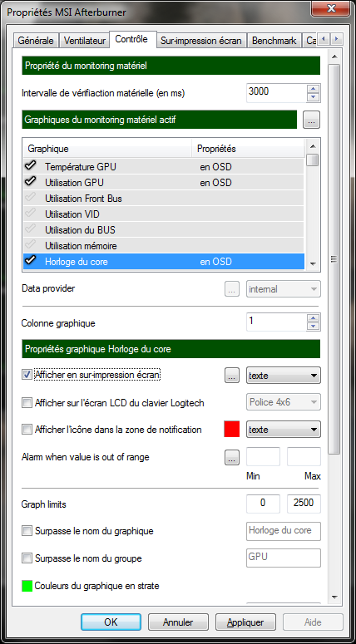The width and height of the screenshot is (356, 644).
Task: Increase hardware polling interval with up arrow
Action: (x=314, y=89)
